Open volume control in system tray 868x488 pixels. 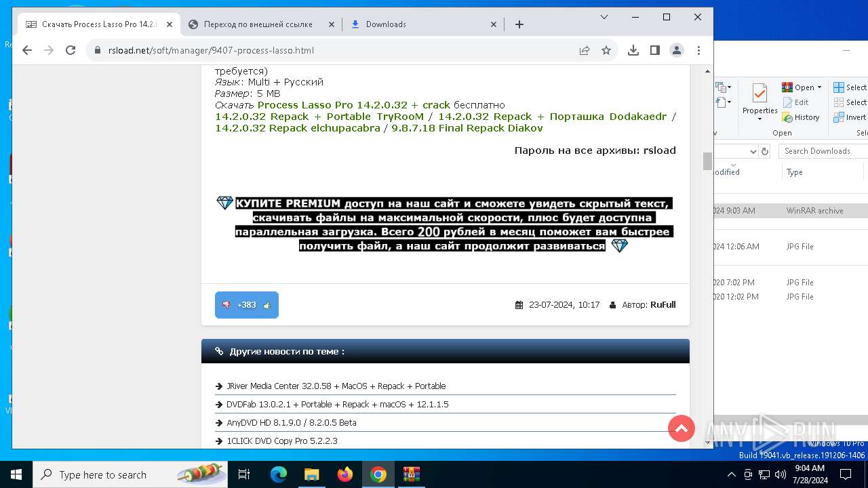point(779,474)
